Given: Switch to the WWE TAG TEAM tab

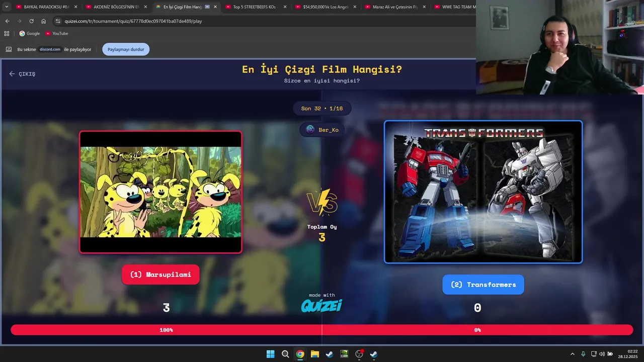Looking at the screenshot, I should point(454,7).
